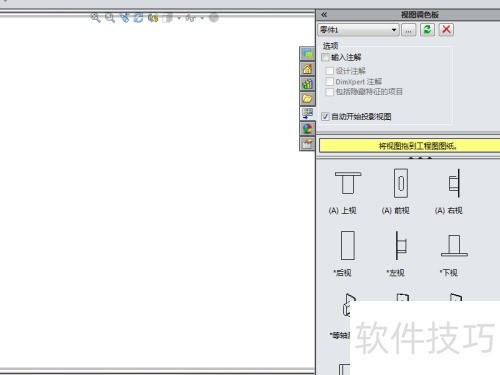
Task: Click the Zoom to Fit magnifier icon
Action: coord(95,18)
